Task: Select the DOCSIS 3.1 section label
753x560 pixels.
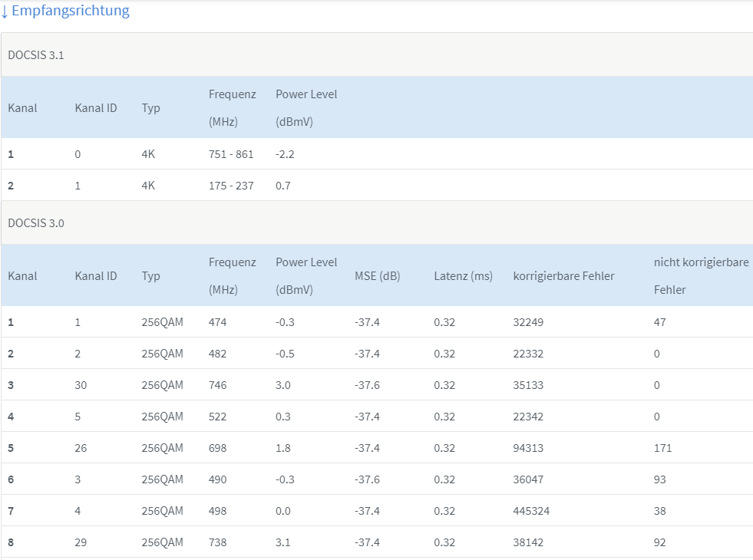Action: click(36, 55)
